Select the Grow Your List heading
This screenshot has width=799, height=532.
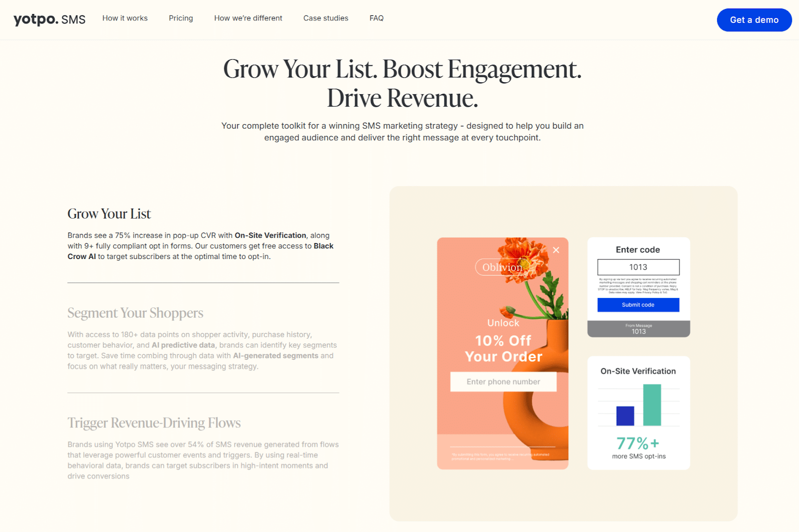point(109,214)
